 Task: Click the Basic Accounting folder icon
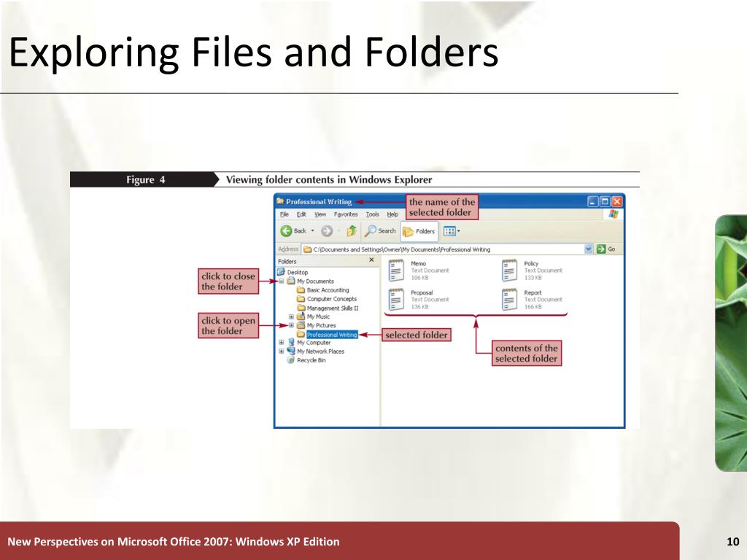[x=301, y=290]
